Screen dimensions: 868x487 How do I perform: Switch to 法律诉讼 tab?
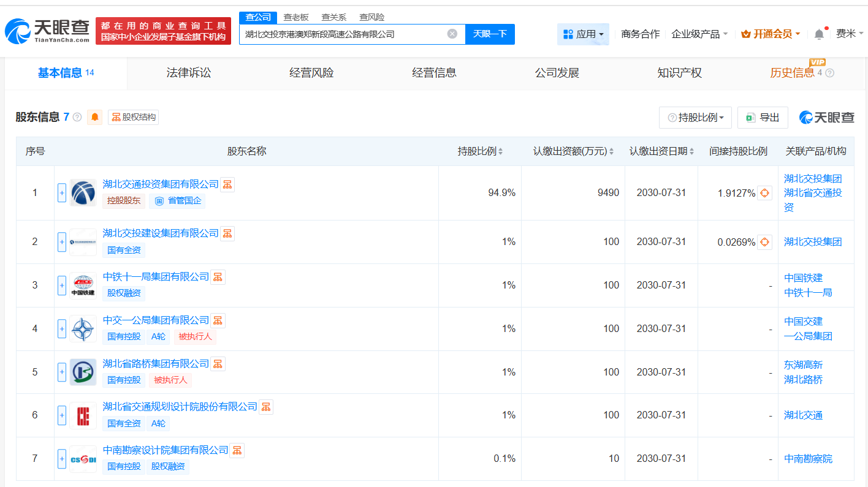[189, 73]
